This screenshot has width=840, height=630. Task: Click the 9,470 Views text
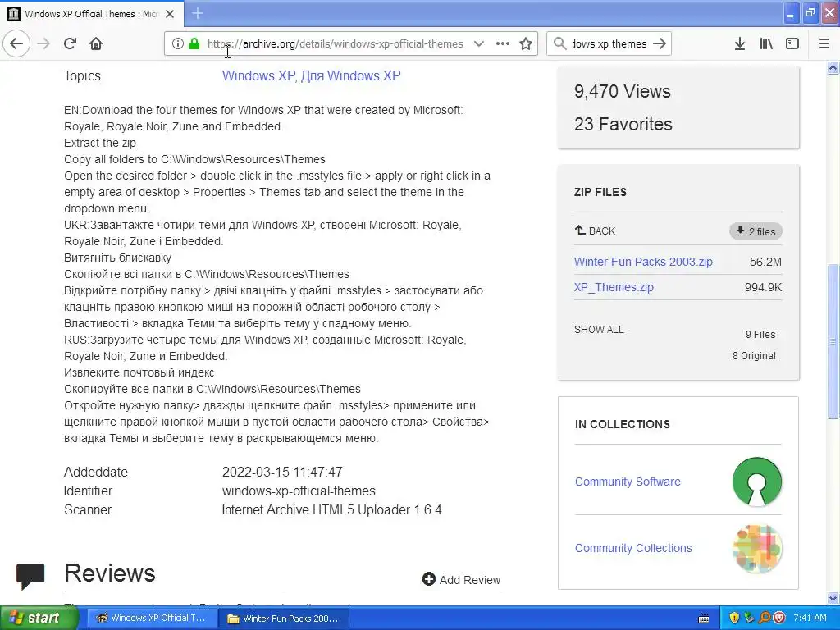tap(623, 92)
